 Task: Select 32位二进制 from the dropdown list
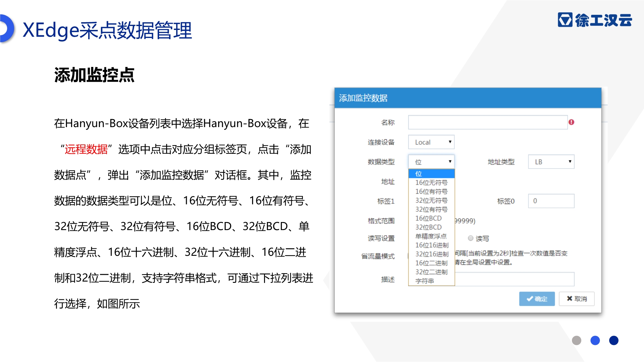point(431,272)
